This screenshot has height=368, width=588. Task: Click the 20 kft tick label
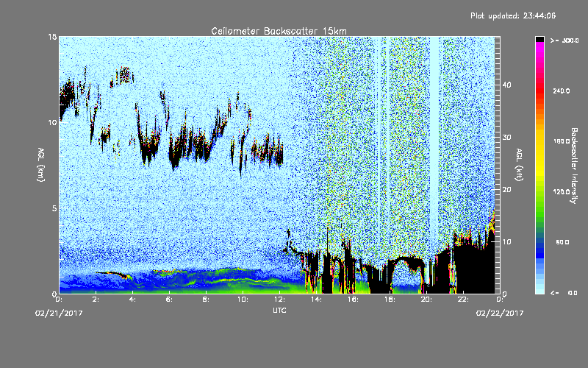click(506, 190)
